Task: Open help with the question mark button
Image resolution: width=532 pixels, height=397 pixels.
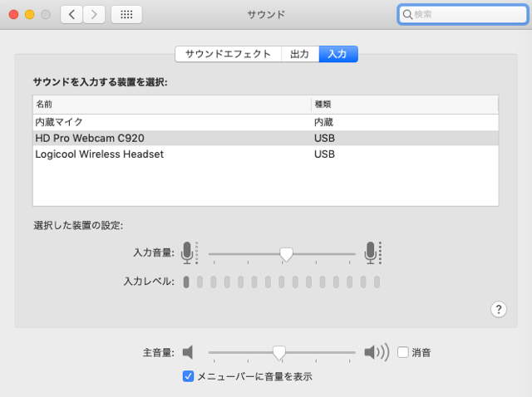Action: point(499,309)
